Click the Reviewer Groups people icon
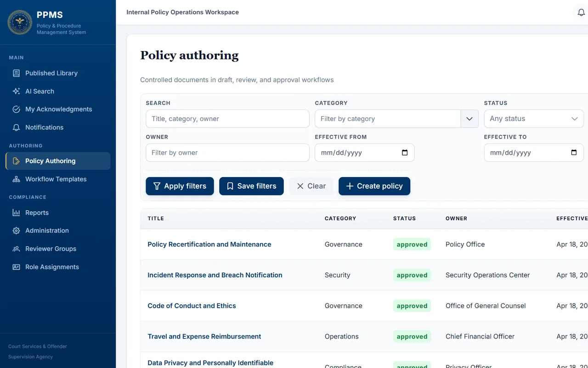This screenshot has width=588, height=368. click(16, 249)
